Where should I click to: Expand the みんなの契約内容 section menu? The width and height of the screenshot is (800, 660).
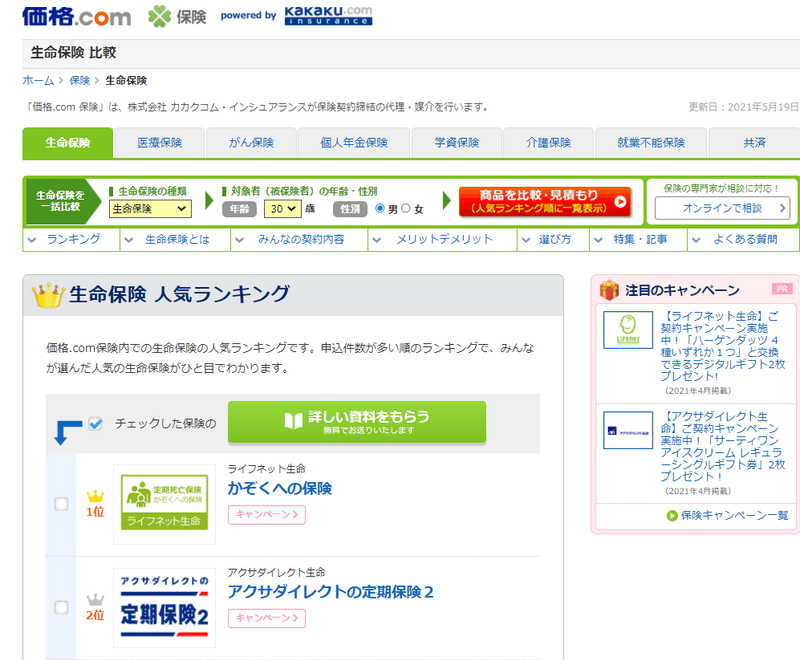coord(299,239)
